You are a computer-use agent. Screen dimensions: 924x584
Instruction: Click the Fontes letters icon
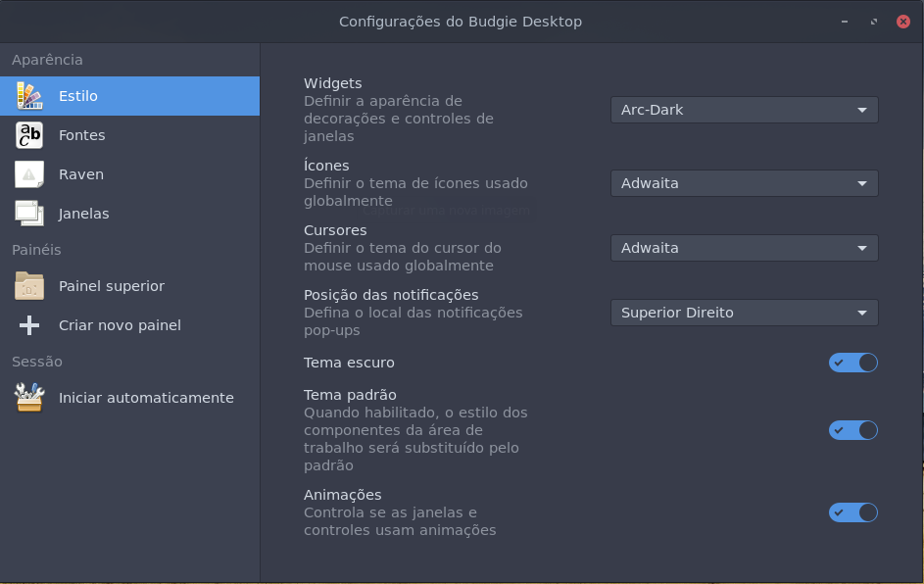(x=29, y=135)
